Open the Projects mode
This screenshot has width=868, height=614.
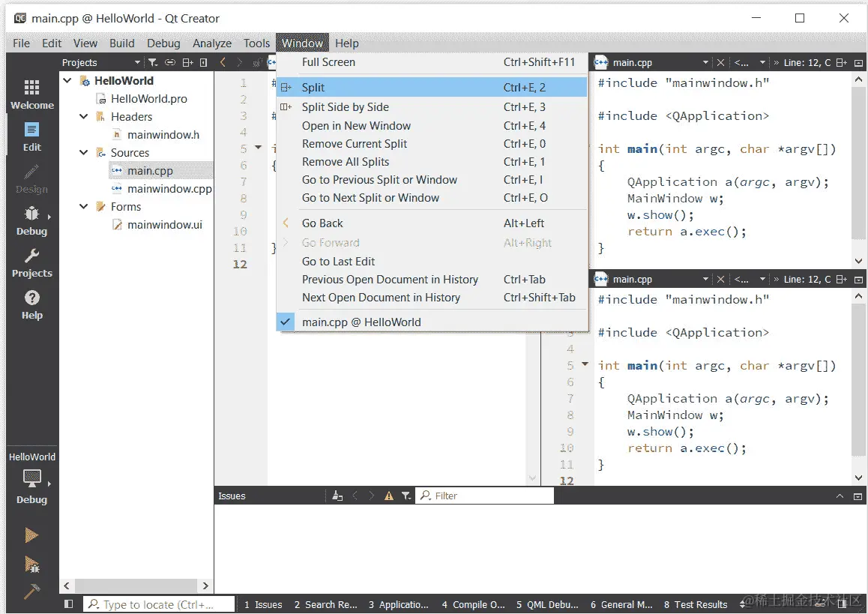point(31,263)
